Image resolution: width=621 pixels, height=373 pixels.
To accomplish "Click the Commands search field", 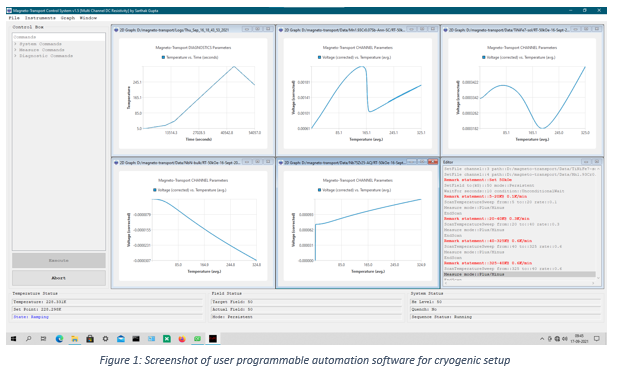I will point(59,37).
